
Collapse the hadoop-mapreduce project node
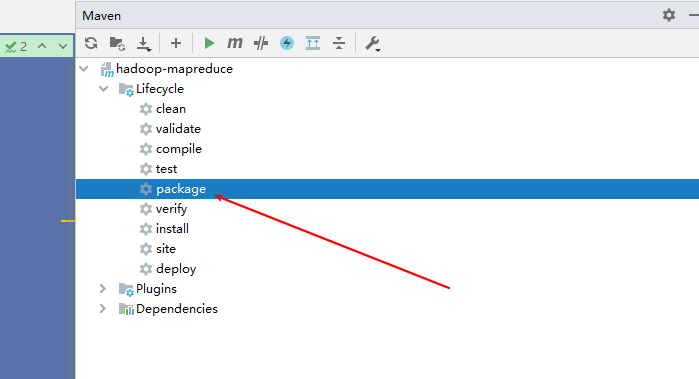tap(84, 69)
